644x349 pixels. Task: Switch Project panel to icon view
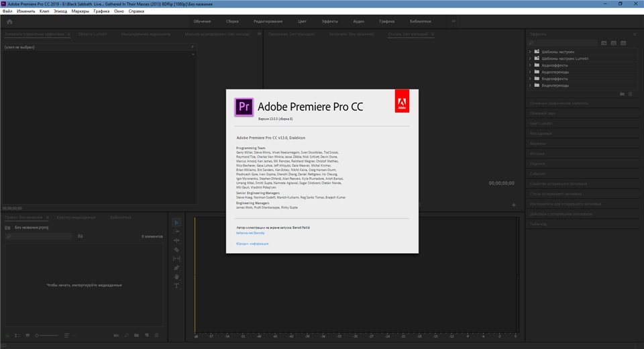point(28,336)
